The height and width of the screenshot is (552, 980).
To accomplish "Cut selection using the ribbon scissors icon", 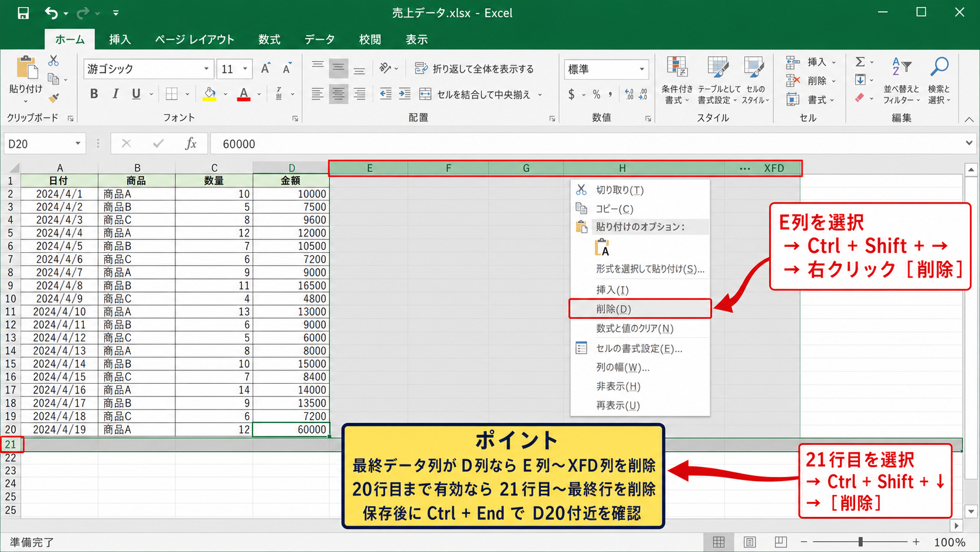I will [53, 60].
